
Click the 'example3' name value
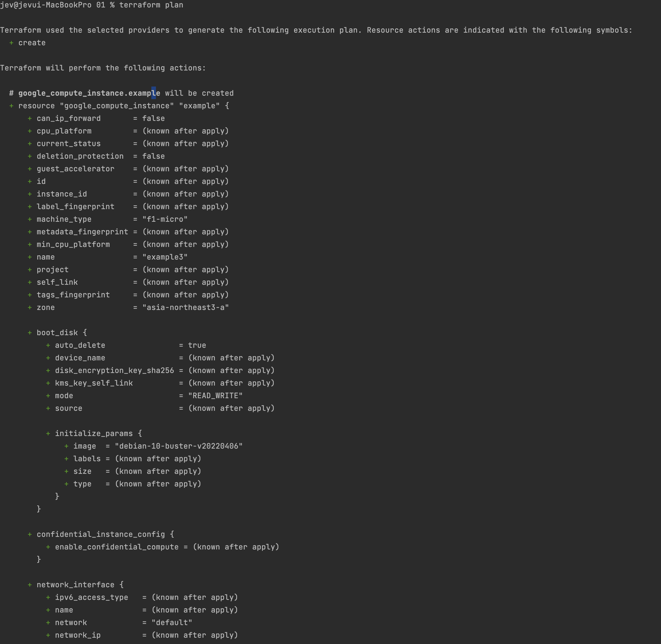pos(165,257)
